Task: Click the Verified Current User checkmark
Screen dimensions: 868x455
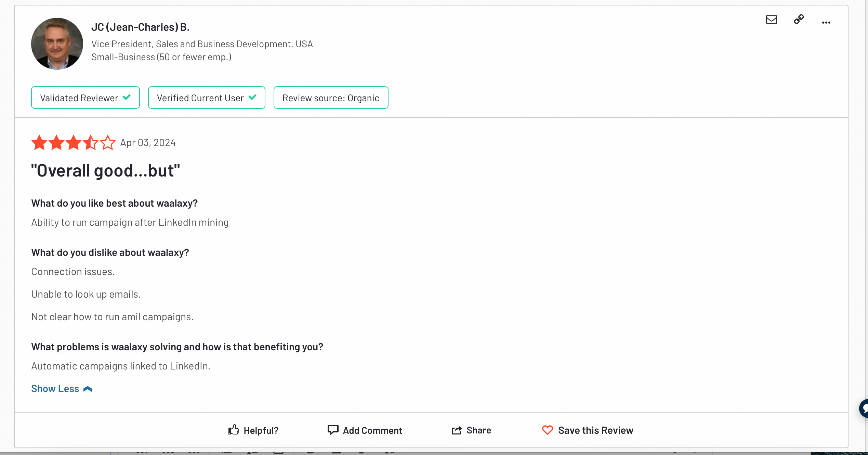Action: click(x=252, y=97)
